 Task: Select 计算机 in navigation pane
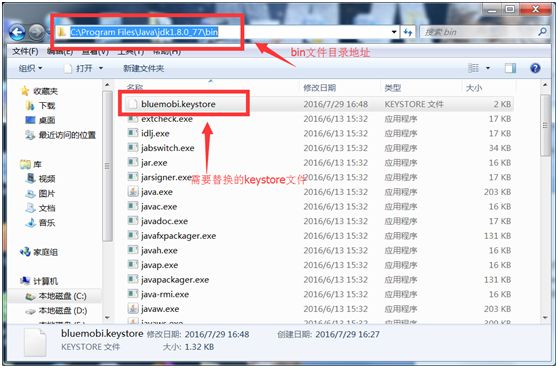pos(45,281)
